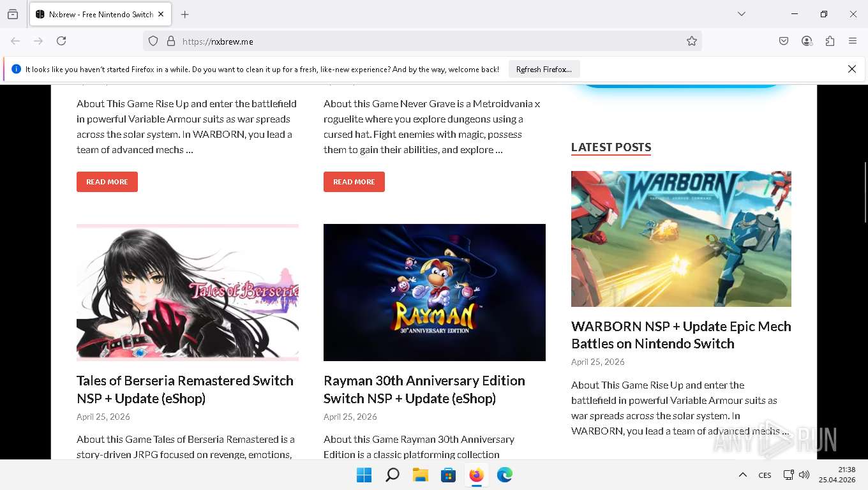Click date under Tales of Berseria post
The image size is (868, 490).
103,417
